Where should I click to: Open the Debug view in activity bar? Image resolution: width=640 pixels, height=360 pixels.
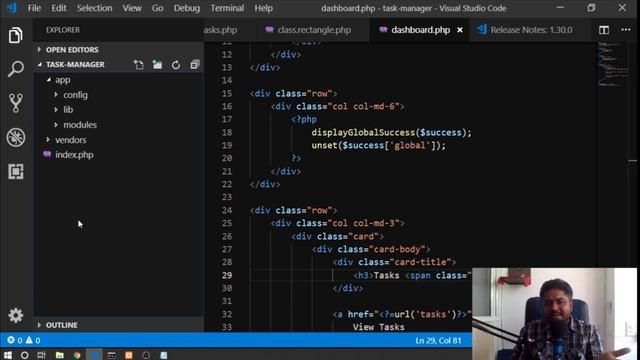point(16,137)
